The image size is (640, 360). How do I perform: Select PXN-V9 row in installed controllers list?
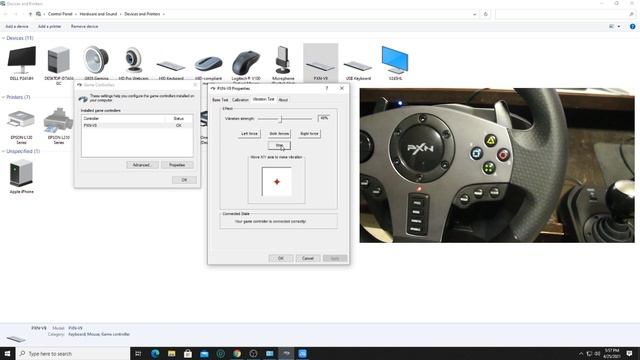click(x=137, y=126)
